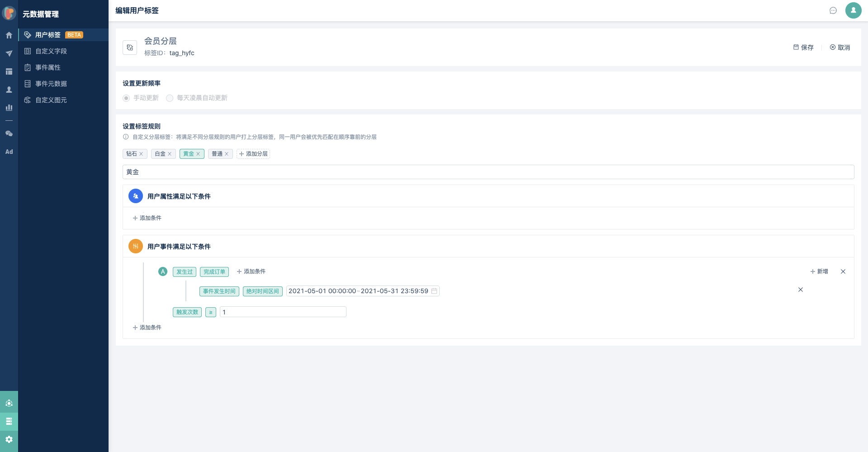The width and height of the screenshot is (868, 452).
Task: Open the 绝对时间区间 dropdown
Action: (263, 291)
